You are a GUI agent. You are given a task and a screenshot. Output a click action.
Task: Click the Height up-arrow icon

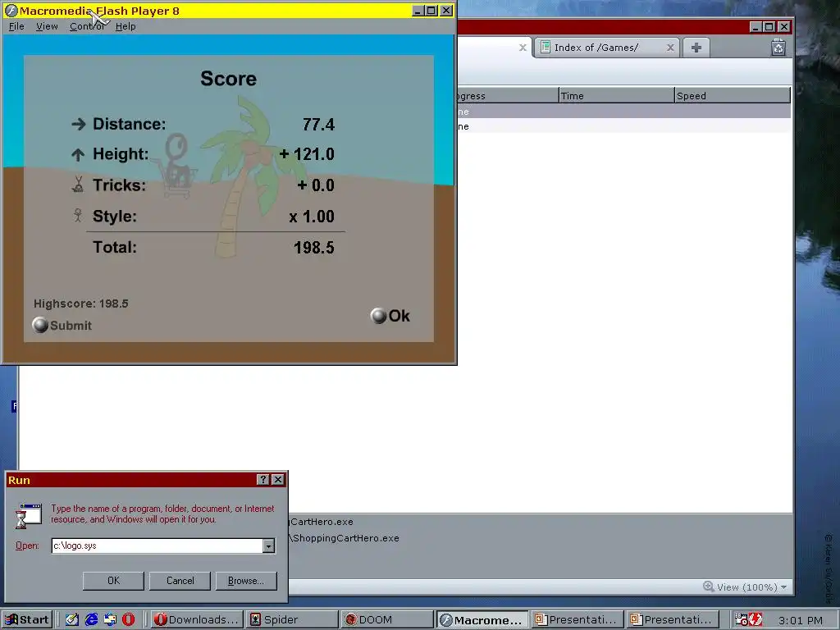[78, 155]
